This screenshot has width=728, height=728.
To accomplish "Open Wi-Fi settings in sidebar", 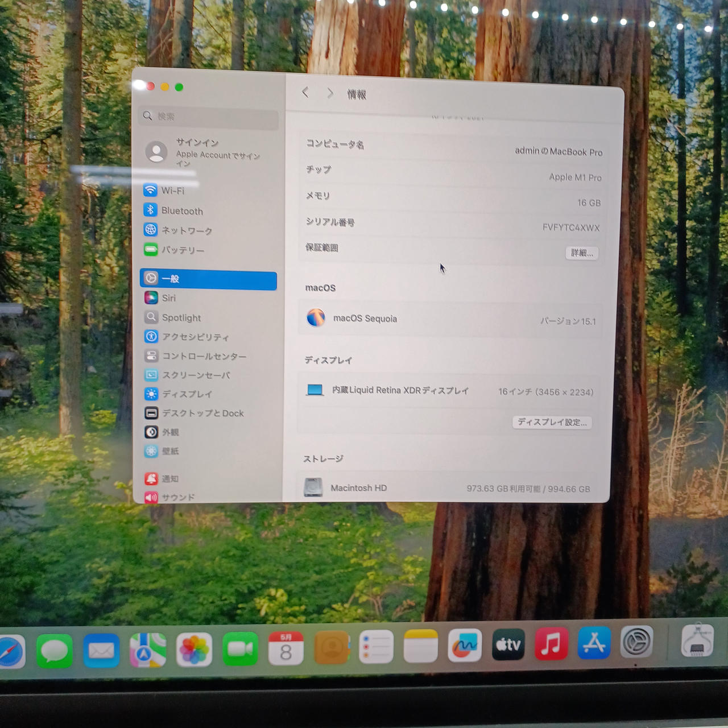I will click(172, 191).
